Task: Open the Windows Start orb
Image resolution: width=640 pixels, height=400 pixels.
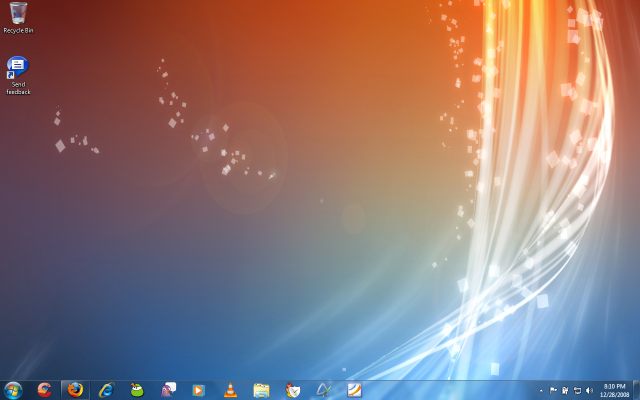Action: 13,390
